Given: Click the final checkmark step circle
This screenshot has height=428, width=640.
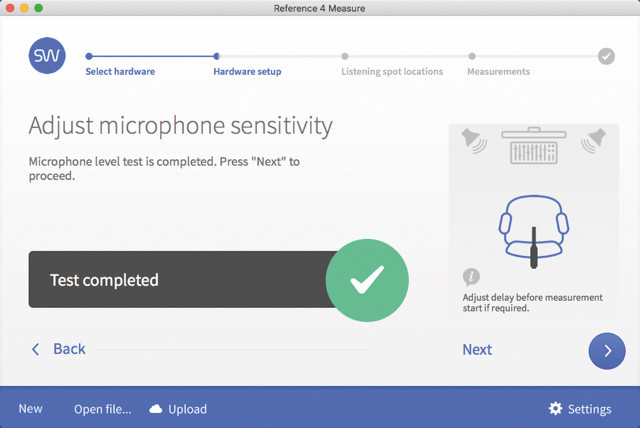Looking at the screenshot, I should (x=606, y=56).
